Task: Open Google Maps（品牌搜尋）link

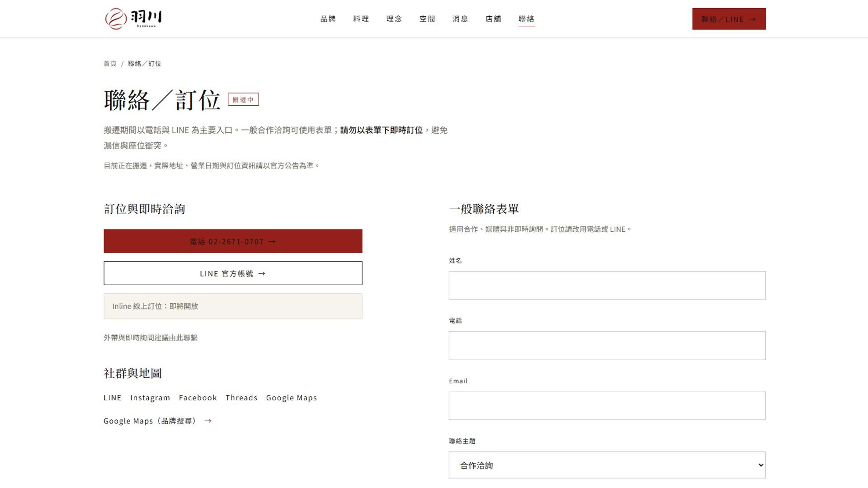Action: 157,421
